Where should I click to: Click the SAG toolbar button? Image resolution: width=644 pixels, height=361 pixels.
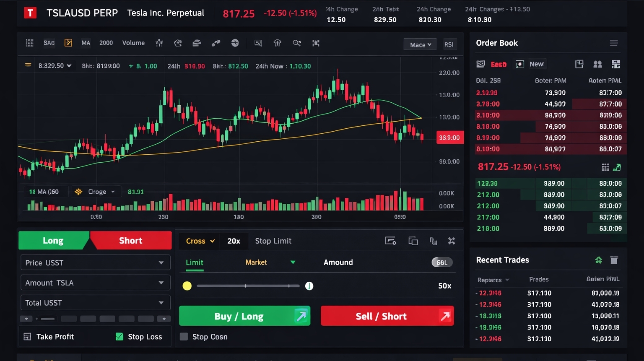point(49,43)
